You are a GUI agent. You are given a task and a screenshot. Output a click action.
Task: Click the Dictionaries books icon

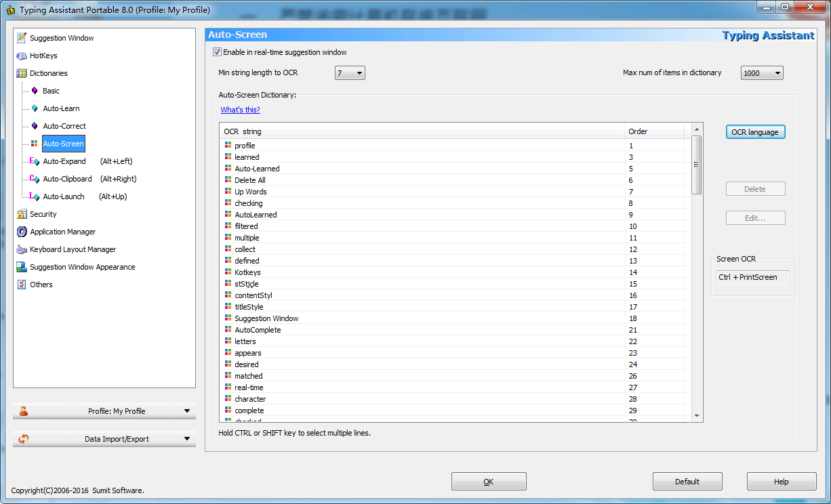click(x=22, y=73)
